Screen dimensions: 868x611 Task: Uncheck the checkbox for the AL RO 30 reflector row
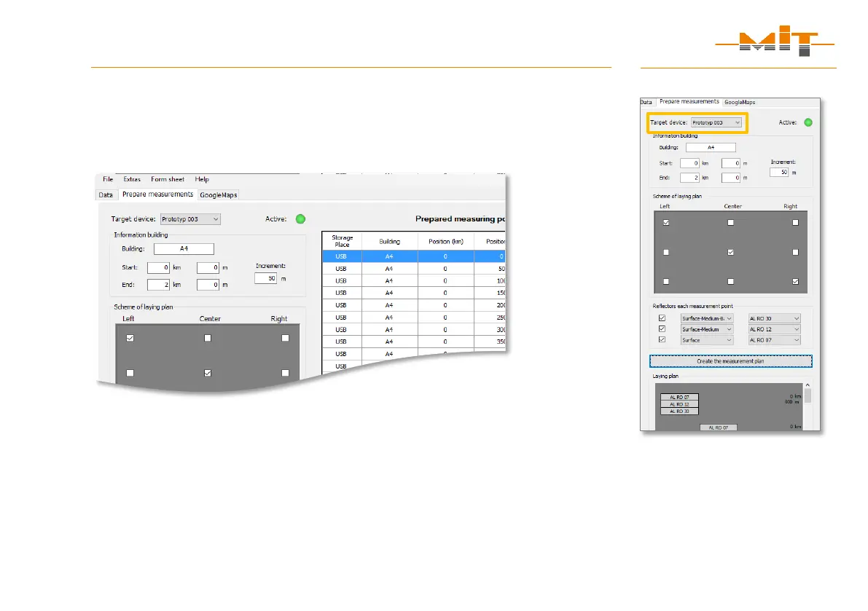pos(662,318)
